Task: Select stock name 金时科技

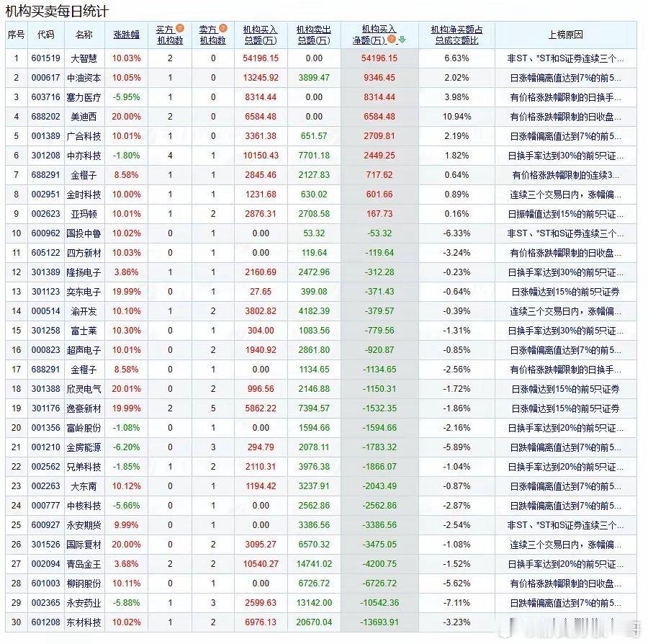Action: (x=84, y=194)
